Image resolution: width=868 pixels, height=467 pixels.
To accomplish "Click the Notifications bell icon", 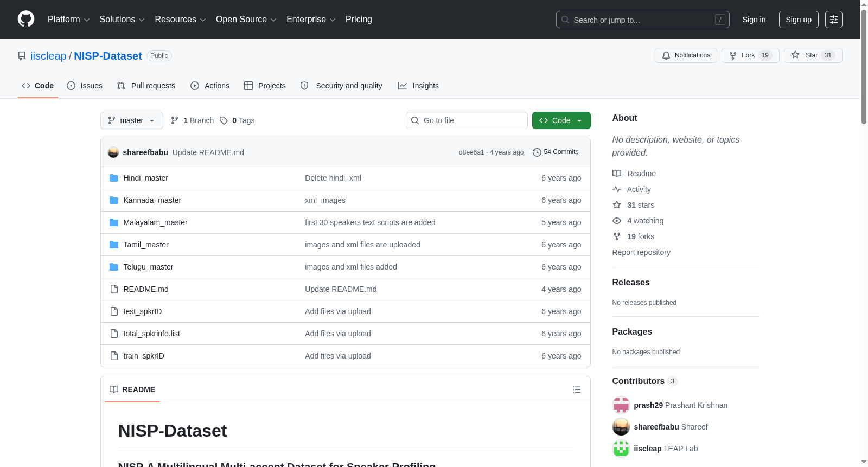I will coord(666,56).
